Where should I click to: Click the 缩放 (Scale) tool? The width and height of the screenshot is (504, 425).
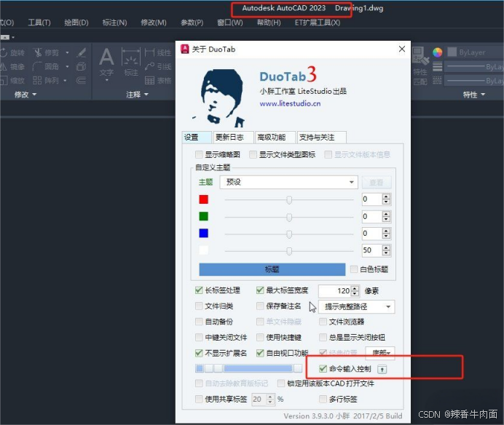(13, 80)
